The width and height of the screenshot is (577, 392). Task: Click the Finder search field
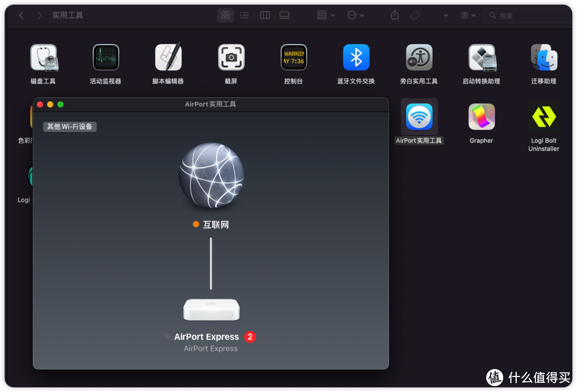pos(528,15)
